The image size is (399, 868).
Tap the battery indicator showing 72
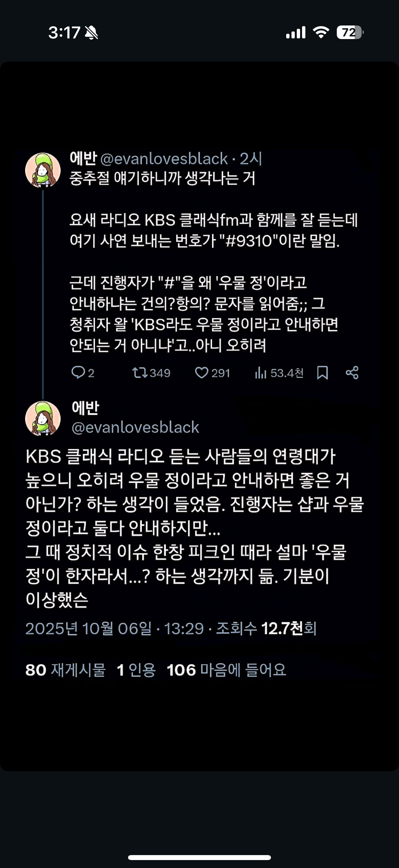pyautogui.click(x=349, y=32)
